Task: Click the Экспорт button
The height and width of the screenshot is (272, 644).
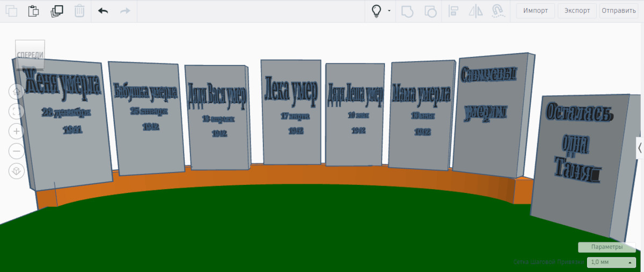Action: click(x=577, y=11)
